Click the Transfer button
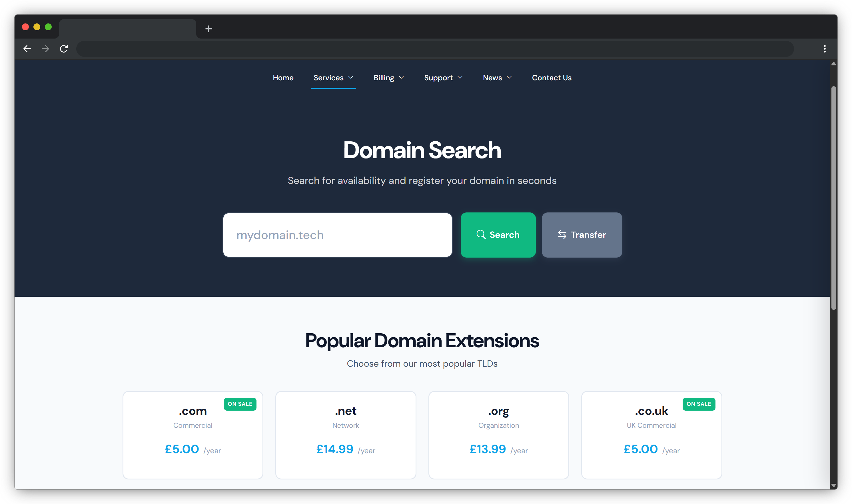 [x=582, y=235]
